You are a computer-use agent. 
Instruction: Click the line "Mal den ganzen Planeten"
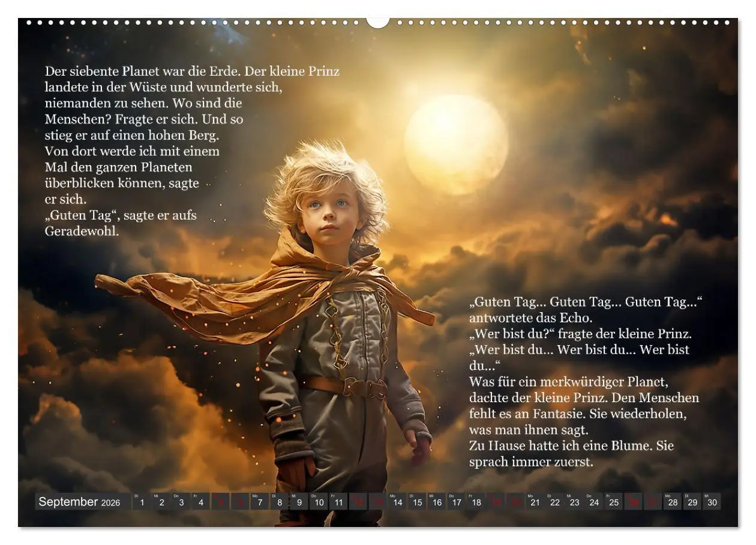tap(119, 167)
